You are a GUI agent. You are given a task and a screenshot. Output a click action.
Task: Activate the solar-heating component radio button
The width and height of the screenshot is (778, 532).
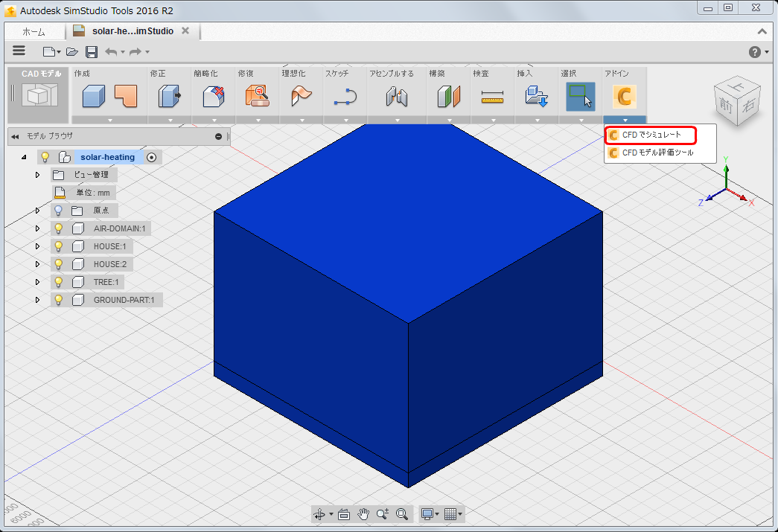pos(152,157)
